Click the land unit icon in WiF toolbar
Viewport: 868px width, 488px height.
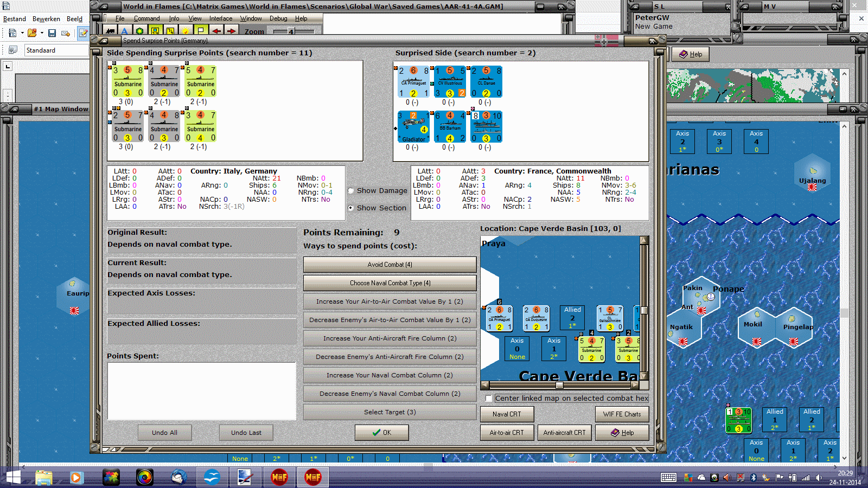pos(111,31)
